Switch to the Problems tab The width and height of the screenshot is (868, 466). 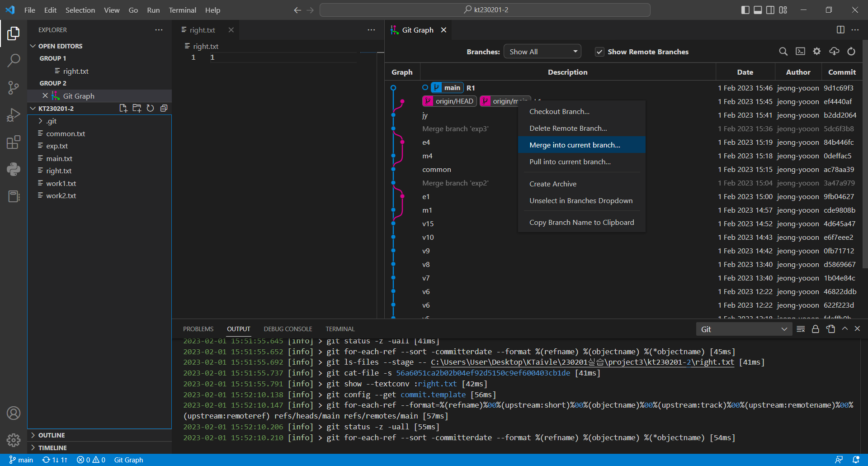pyautogui.click(x=198, y=329)
